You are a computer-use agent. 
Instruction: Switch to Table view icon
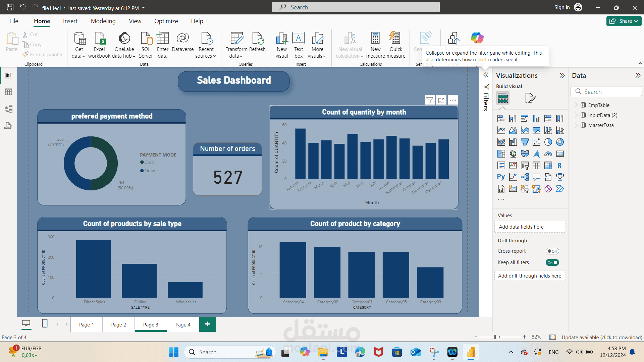[8, 92]
